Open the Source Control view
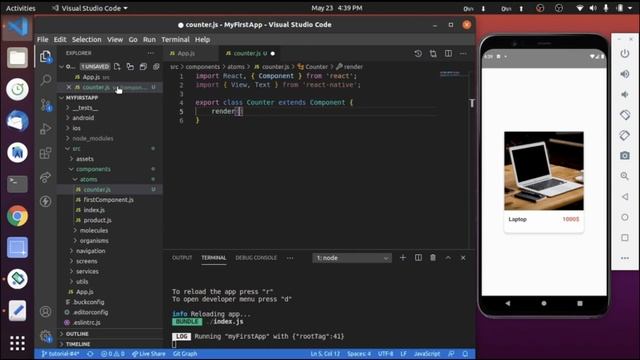Viewport: 640px width, 360px height. pos(46,105)
